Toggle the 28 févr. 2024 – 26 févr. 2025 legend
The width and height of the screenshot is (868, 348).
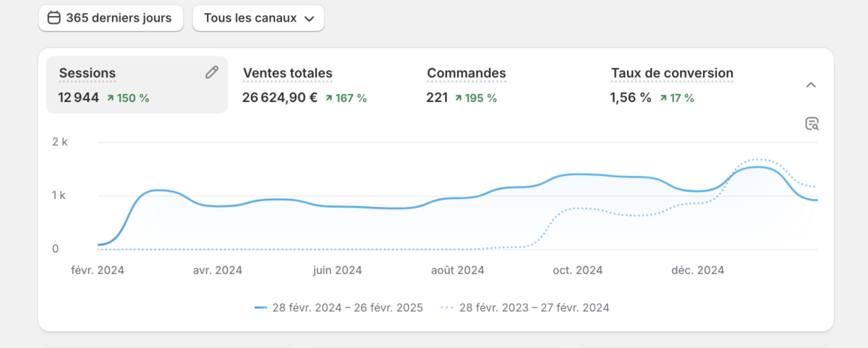(339, 307)
